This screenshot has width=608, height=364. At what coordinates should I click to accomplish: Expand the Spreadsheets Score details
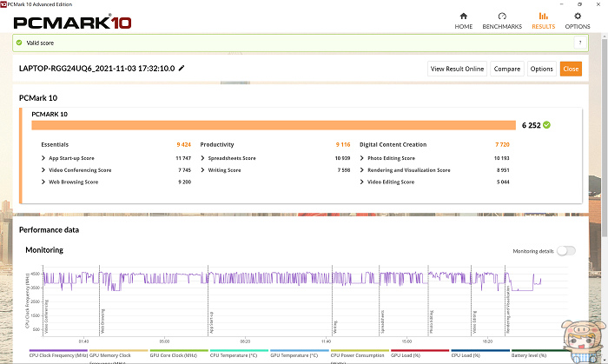click(x=202, y=158)
